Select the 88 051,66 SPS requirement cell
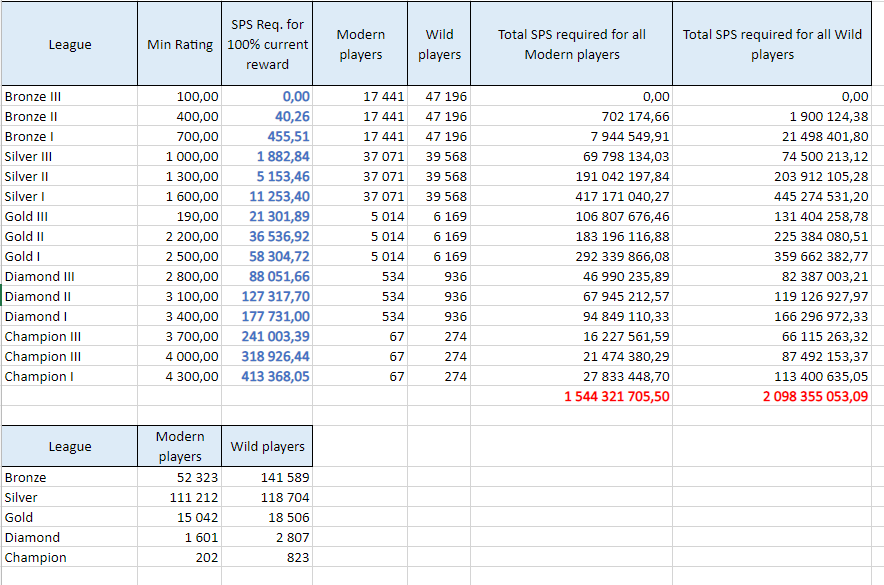Screen dimensions: 884x585 [267, 276]
